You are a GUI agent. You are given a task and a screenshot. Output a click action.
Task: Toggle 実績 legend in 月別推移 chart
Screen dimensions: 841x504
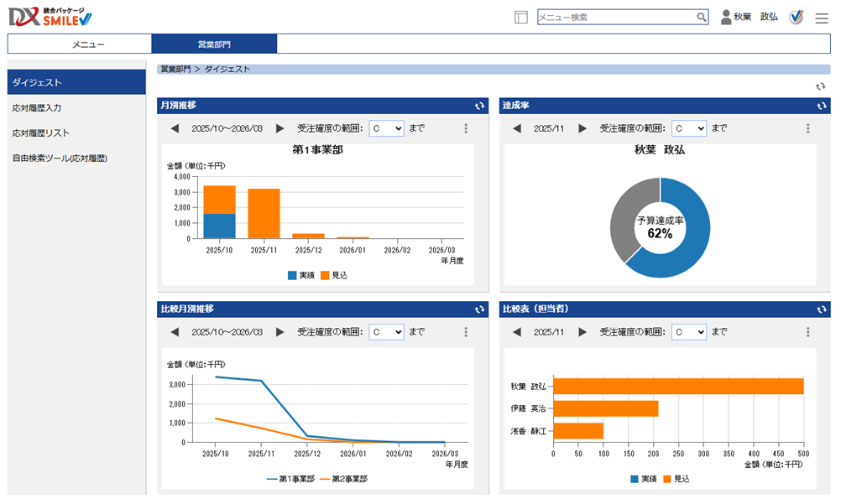(x=300, y=275)
